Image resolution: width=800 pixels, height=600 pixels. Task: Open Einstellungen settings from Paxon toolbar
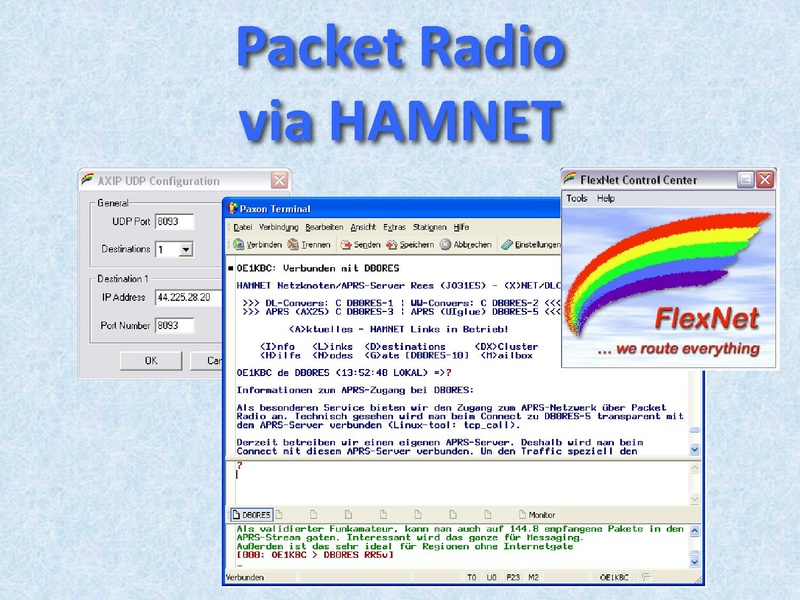click(x=531, y=244)
